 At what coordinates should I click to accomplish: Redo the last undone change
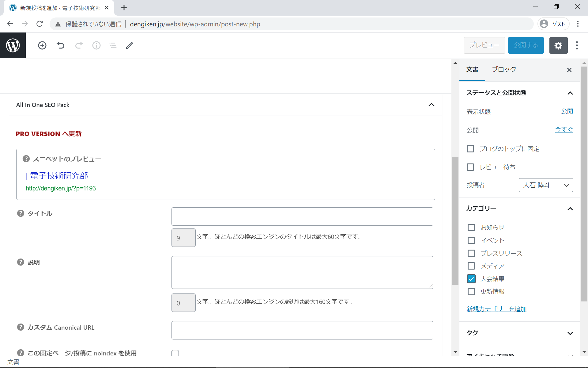[79, 45]
